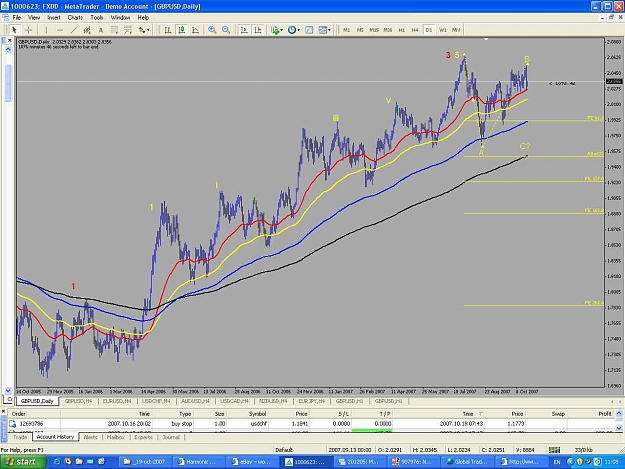Select the M1 timeframe

point(346,30)
